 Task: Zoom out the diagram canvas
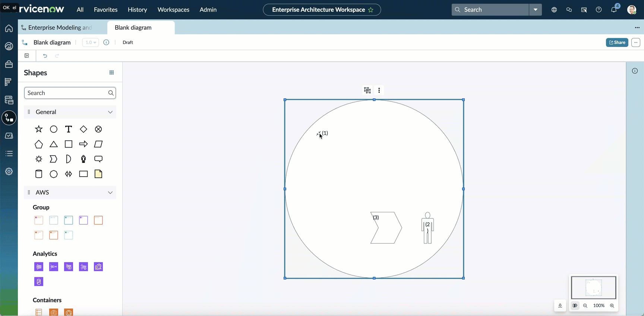(x=585, y=306)
